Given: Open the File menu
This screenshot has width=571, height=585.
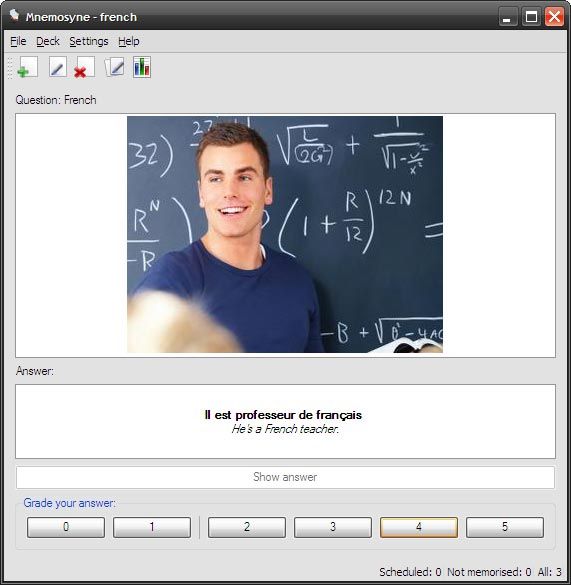Looking at the screenshot, I should 18,41.
